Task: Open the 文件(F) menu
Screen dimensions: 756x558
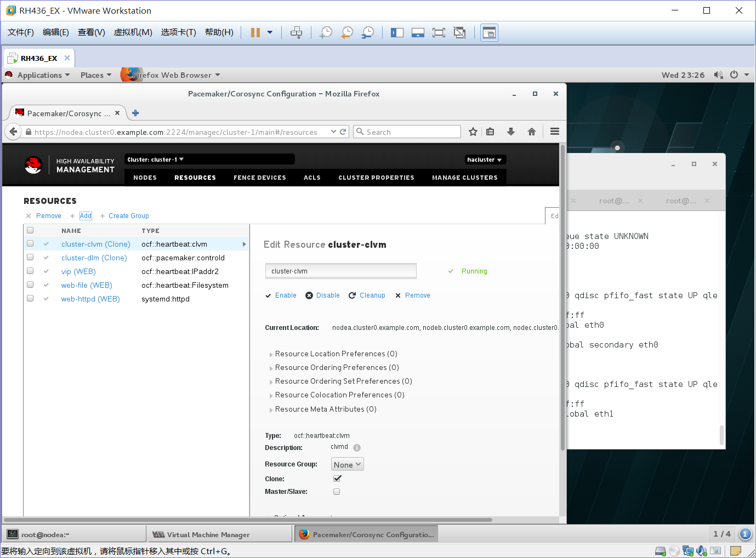Action: coord(21,32)
